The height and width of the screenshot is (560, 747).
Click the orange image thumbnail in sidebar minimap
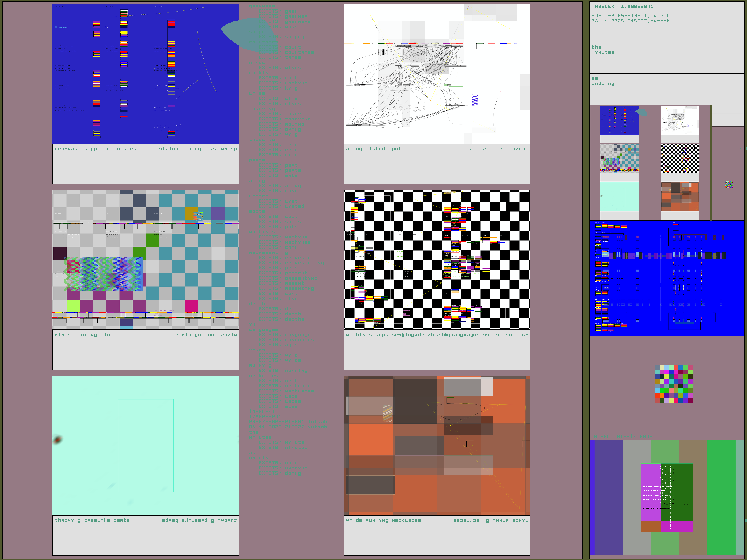(x=680, y=197)
